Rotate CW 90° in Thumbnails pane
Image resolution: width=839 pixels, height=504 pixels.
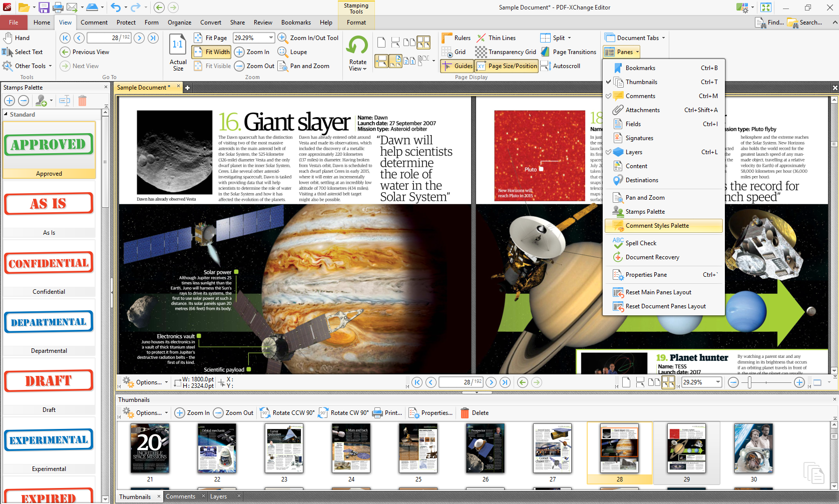pos(343,413)
